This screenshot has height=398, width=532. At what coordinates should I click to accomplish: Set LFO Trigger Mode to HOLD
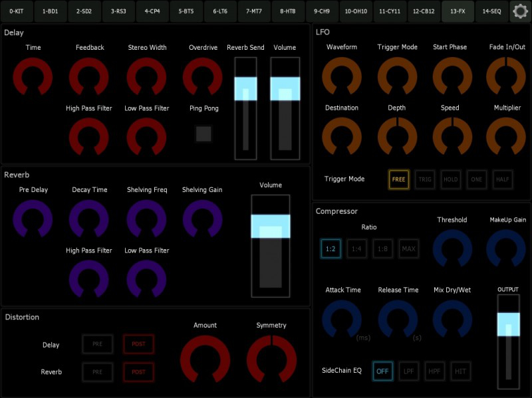tap(450, 179)
